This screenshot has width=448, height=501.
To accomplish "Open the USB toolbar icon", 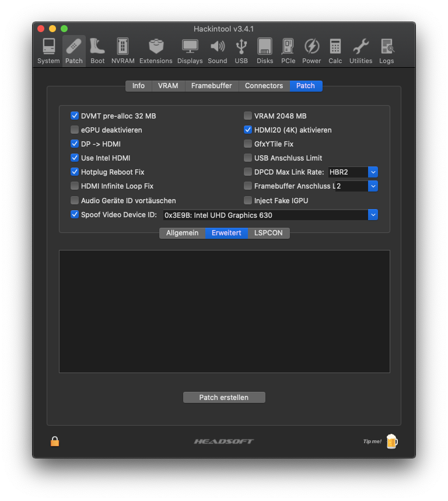I will point(242,51).
